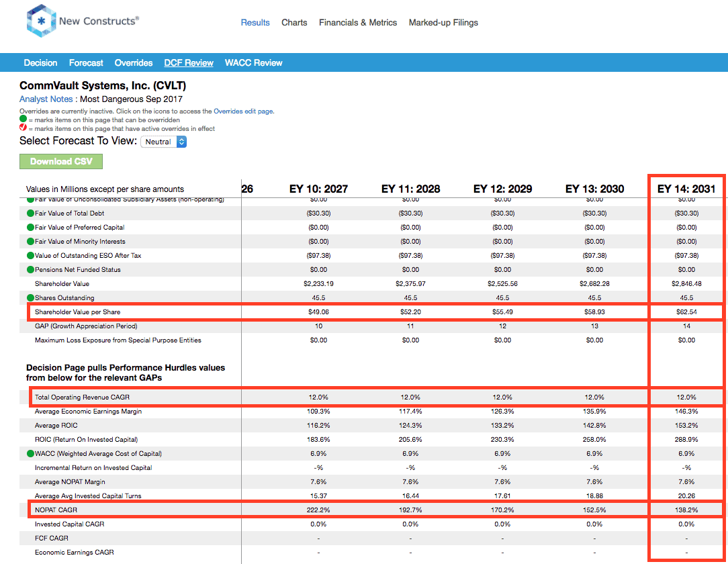Click the $2,233.19 Shareholder Value cell
Viewport: 728px width, 564px height.
coord(318,283)
